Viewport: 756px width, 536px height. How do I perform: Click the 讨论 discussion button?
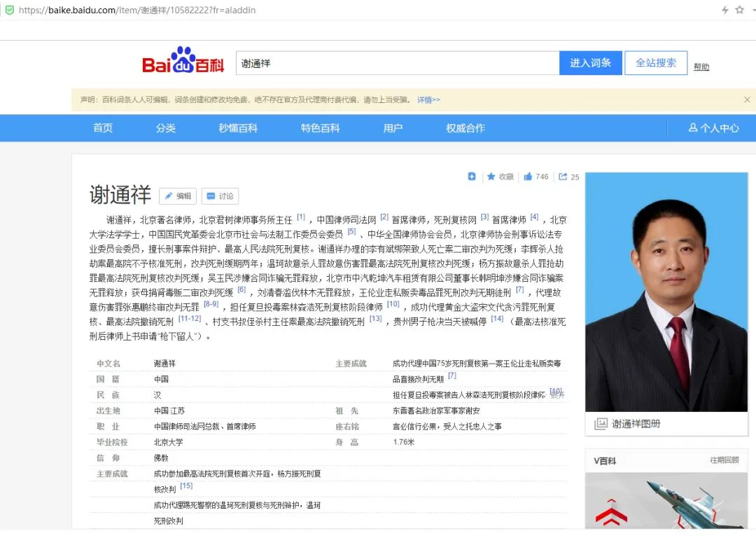[x=220, y=196]
